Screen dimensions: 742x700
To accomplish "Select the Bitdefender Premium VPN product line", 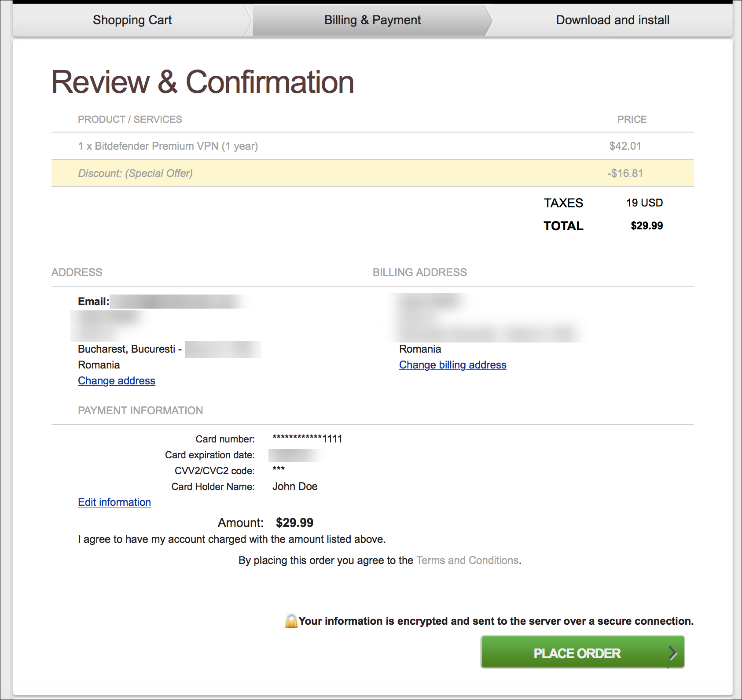I will 168,146.
